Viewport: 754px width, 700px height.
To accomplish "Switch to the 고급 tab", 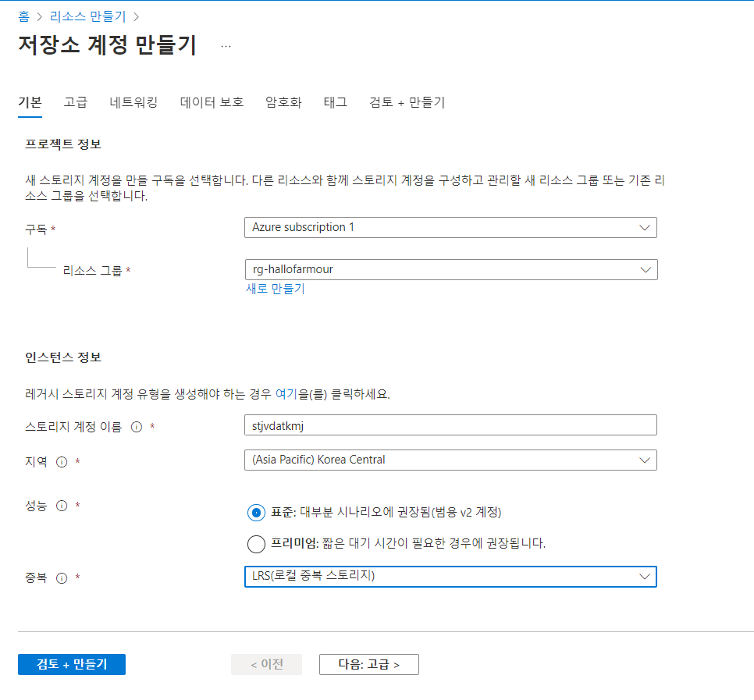I will point(76,102).
